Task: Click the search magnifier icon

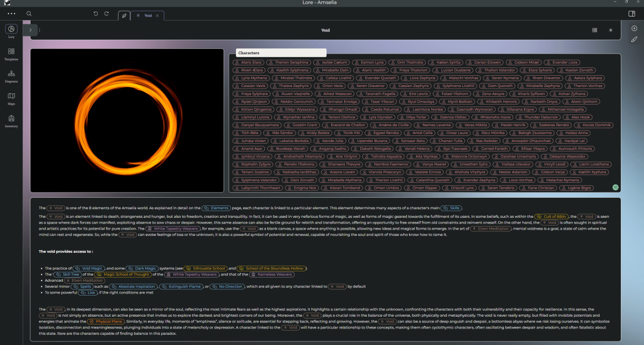Action: click(x=29, y=14)
